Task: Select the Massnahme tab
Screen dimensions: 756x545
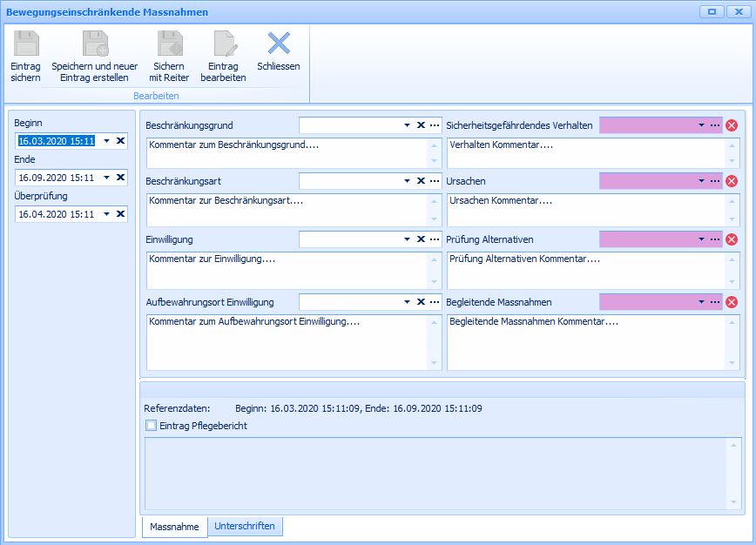Action: coord(174,527)
